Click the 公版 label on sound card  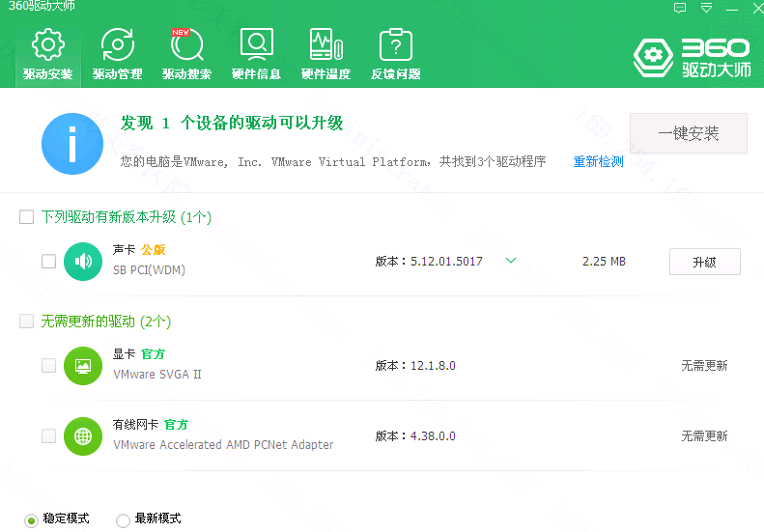pos(153,250)
